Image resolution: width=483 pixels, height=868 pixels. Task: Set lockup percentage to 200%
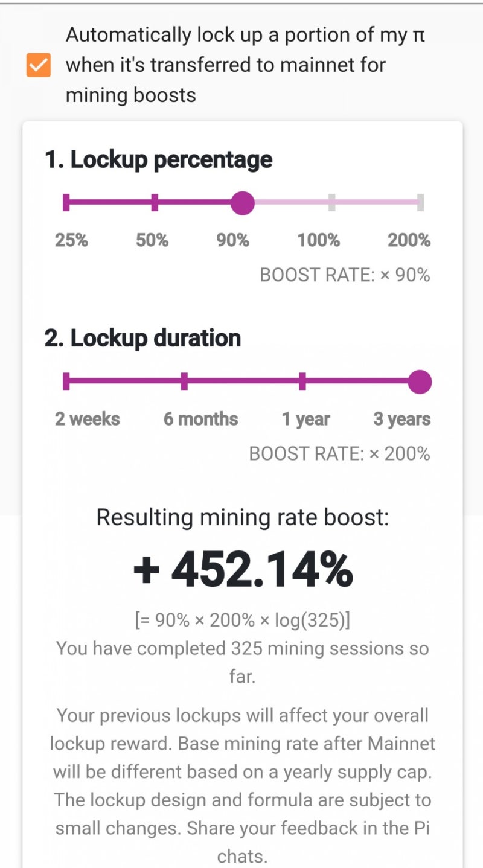coord(420,203)
